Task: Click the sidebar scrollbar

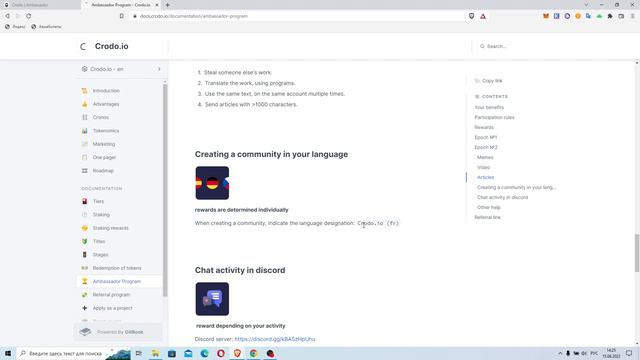Action: pyautogui.click(x=165, y=190)
